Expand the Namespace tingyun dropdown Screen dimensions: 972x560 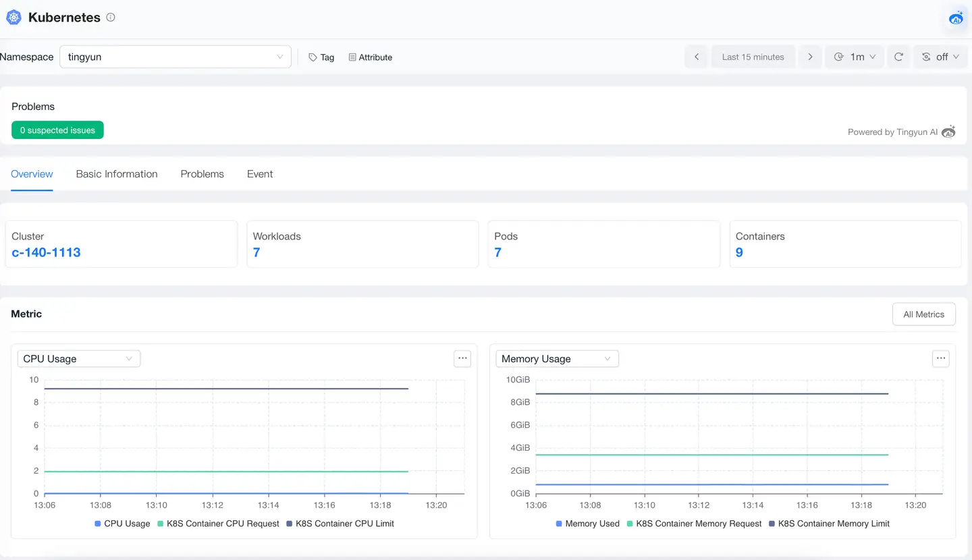tap(175, 57)
